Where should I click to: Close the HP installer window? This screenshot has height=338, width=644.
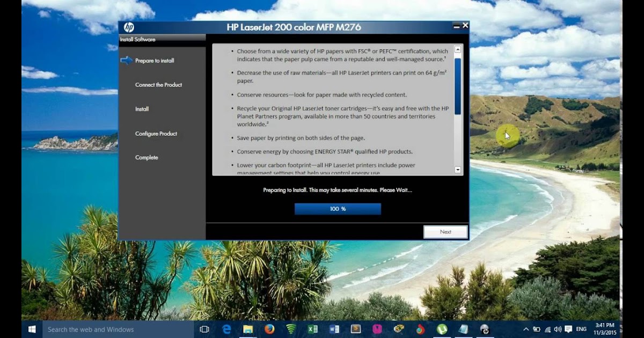click(465, 25)
